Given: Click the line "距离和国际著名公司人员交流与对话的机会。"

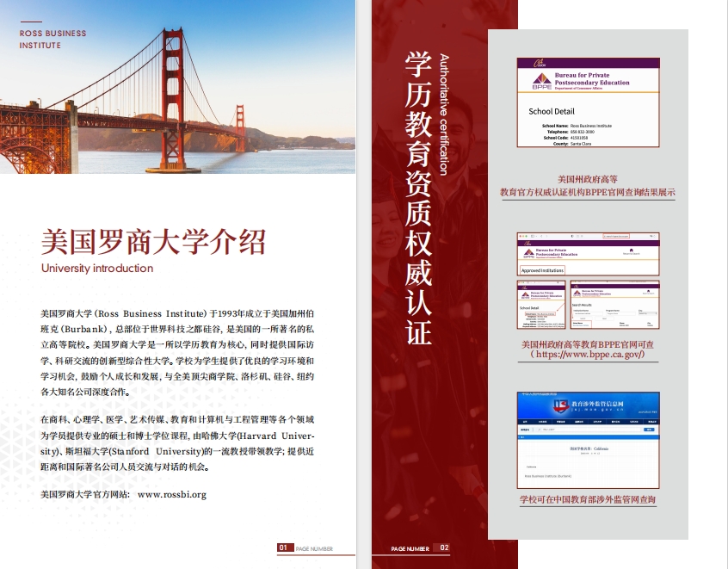Looking at the screenshot, I should 125,467.
